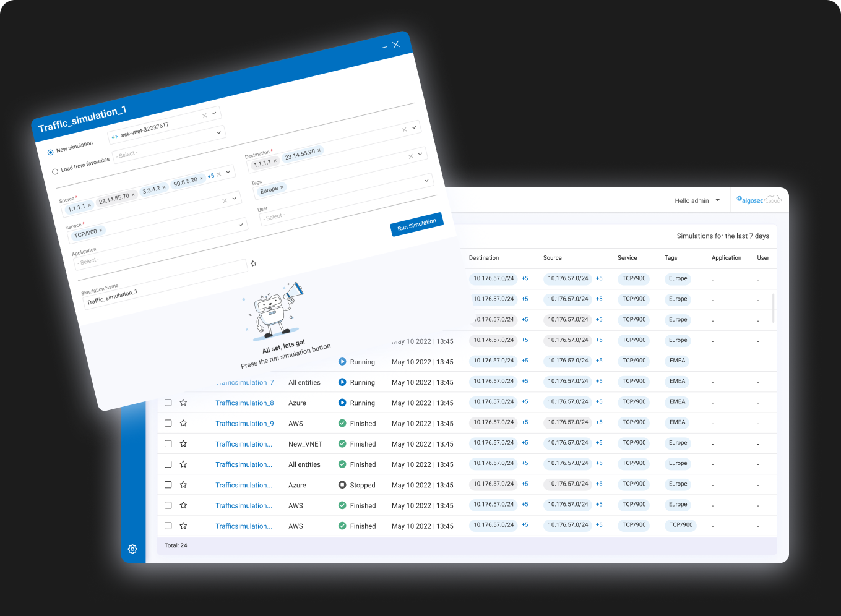Click the Run Simulation button
841x616 pixels.
click(x=416, y=225)
